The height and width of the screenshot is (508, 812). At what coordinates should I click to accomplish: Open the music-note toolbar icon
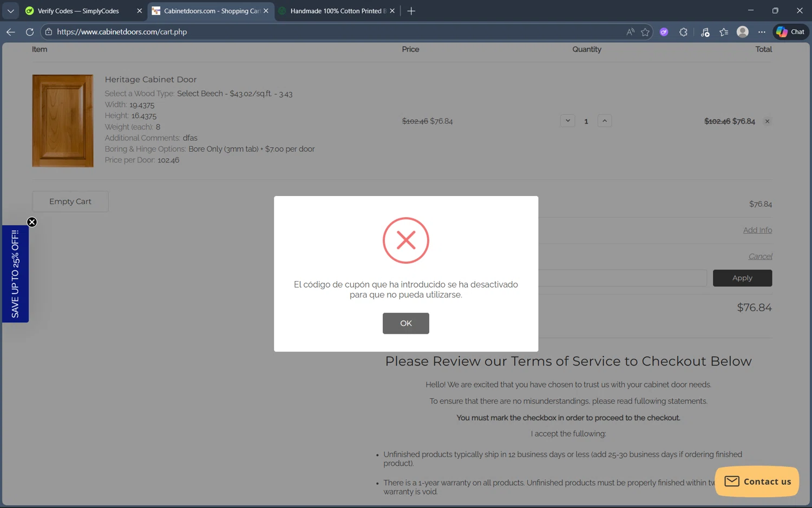[x=705, y=32]
